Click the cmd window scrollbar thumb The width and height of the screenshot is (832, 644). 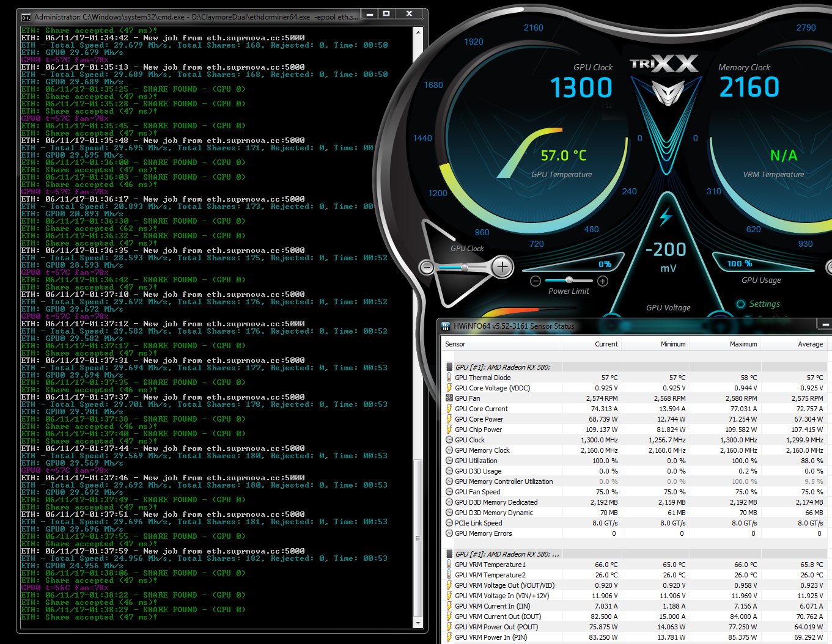click(x=418, y=538)
